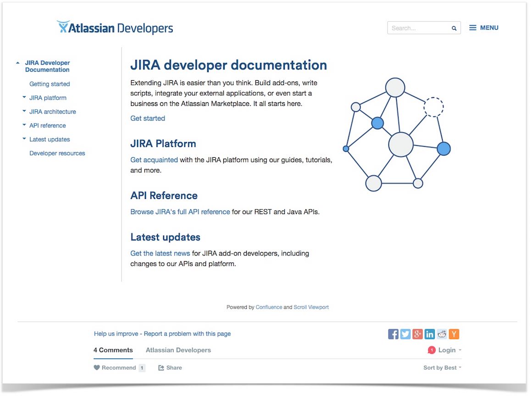Share page via Facebook icon
The width and height of the screenshot is (532, 396).
pos(393,334)
